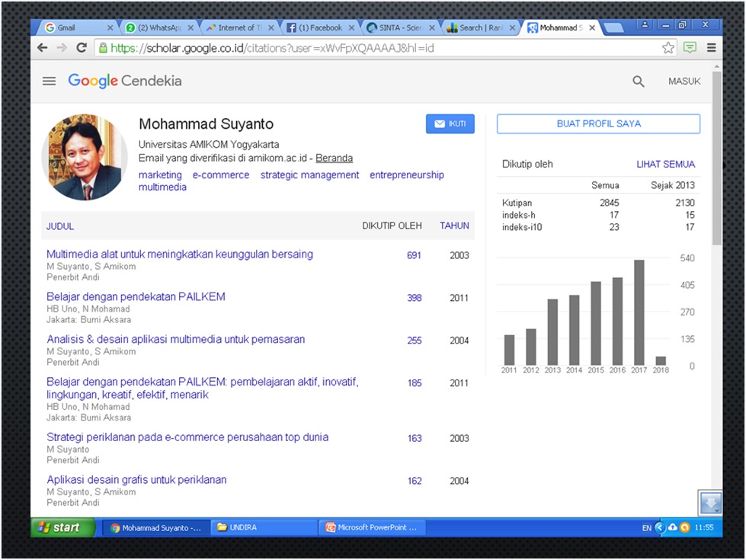Click the IKUTI follow button
Image resolution: width=746 pixels, height=560 pixels.
point(450,123)
